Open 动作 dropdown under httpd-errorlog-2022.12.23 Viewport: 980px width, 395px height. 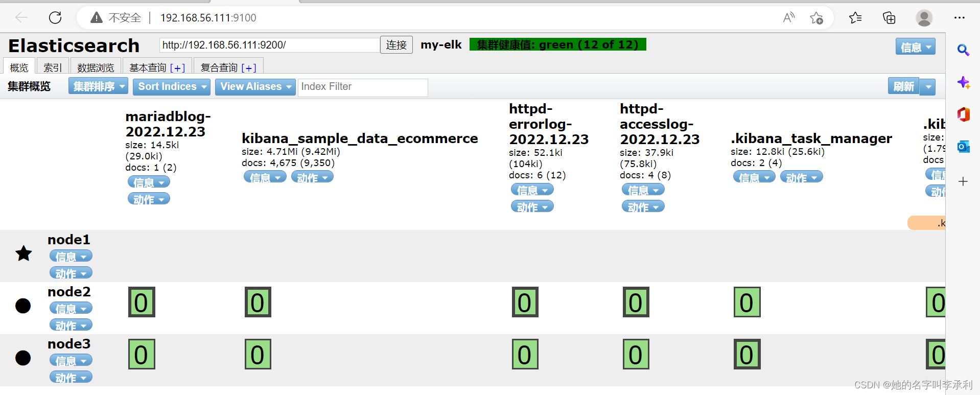click(x=532, y=206)
